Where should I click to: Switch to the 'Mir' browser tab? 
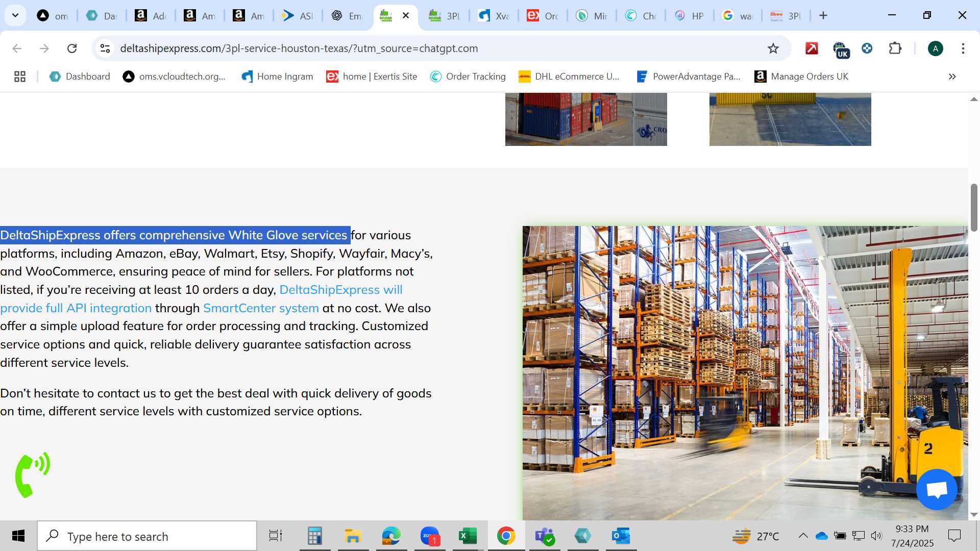(x=592, y=16)
